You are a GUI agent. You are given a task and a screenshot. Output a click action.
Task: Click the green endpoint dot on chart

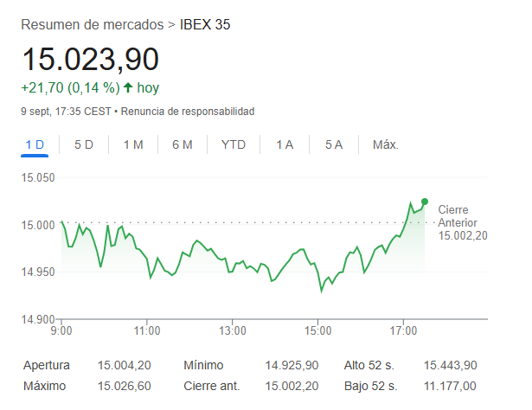pos(424,202)
